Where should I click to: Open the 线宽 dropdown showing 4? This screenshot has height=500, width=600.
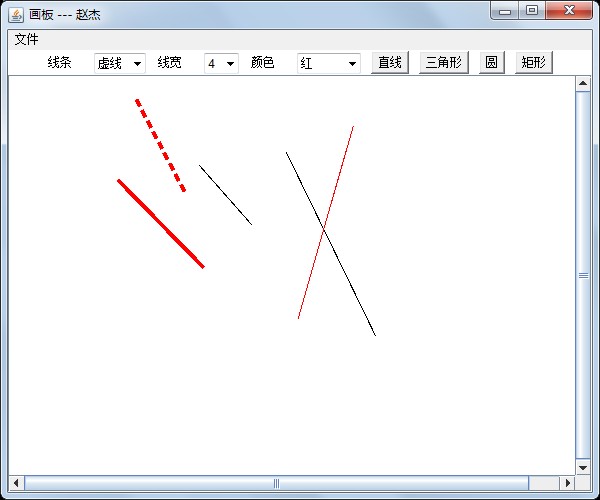[x=221, y=63]
